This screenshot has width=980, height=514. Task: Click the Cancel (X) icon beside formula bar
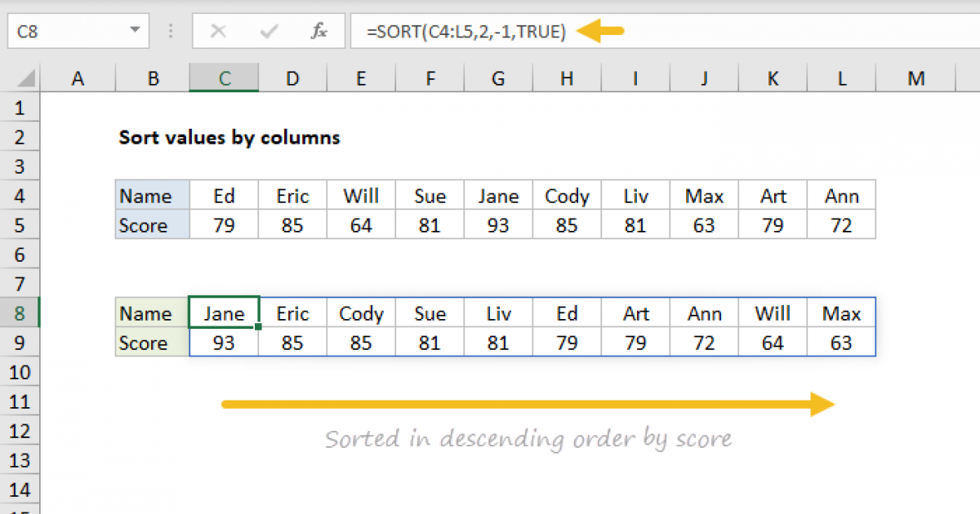(x=218, y=31)
